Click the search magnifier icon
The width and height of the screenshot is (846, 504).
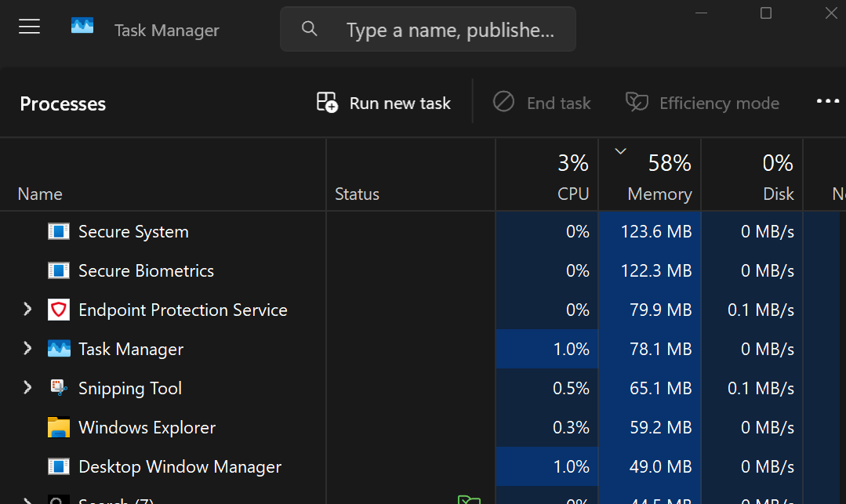coord(309,28)
